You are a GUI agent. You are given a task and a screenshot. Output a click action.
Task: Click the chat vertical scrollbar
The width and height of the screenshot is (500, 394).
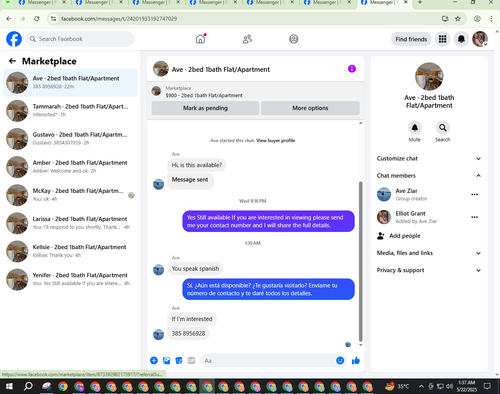[x=360, y=262]
